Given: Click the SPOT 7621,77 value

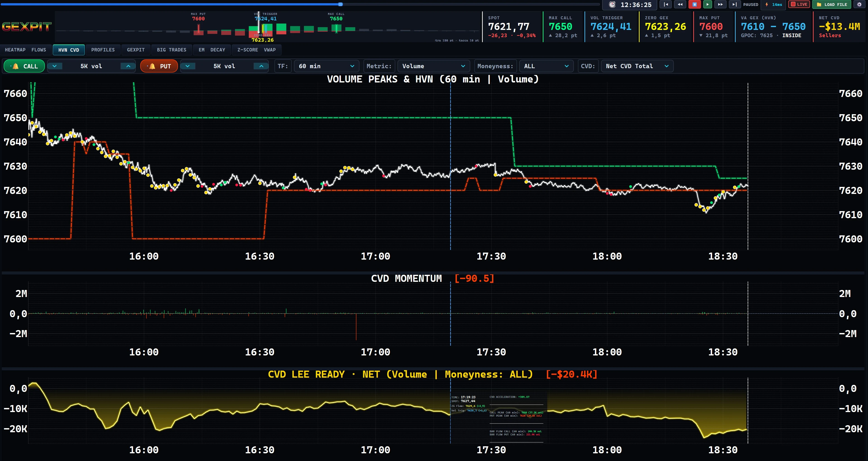Looking at the screenshot, I should tap(509, 27).
